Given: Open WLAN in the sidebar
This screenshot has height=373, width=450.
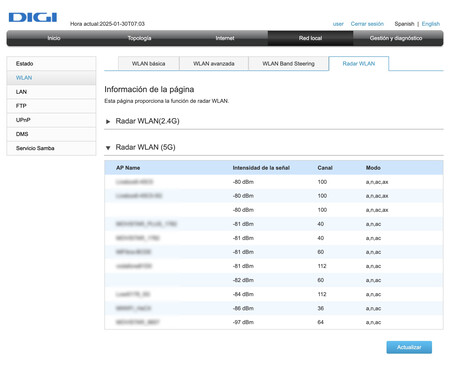Looking at the screenshot, I should [51, 78].
